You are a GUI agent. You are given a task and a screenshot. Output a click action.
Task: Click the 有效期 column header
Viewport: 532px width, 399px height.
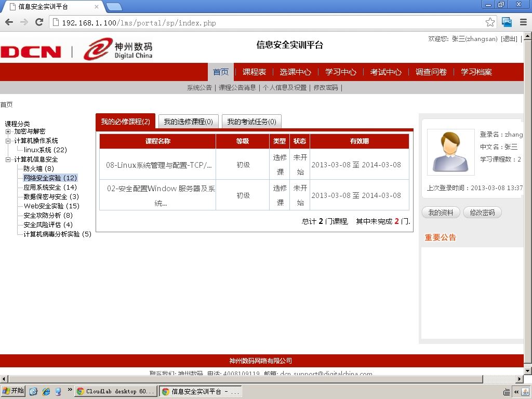[x=360, y=141]
